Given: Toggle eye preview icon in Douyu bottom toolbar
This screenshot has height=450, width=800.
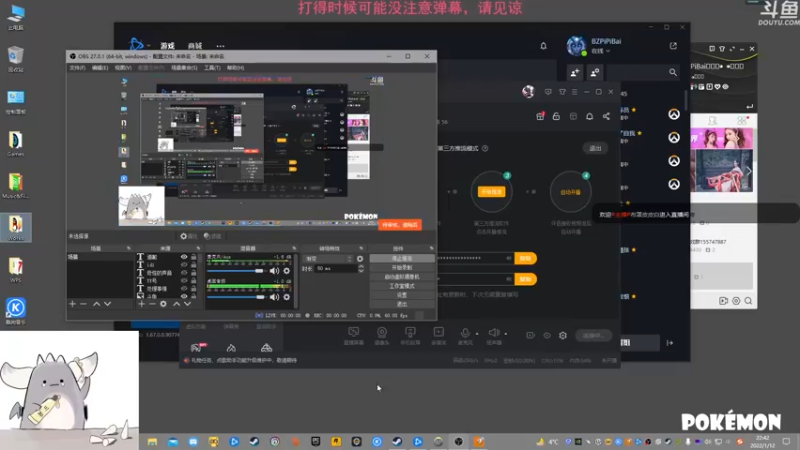Looking at the screenshot, I should tap(547, 335).
